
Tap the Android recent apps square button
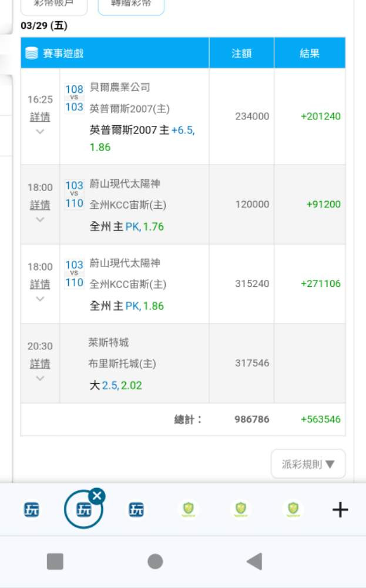[x=55, y=562]
